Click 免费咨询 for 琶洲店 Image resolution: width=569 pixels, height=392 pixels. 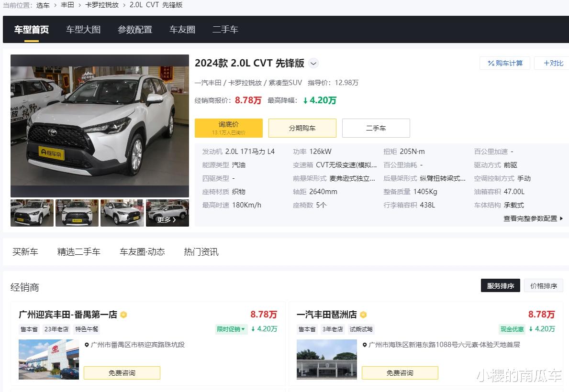coord(400,373)
